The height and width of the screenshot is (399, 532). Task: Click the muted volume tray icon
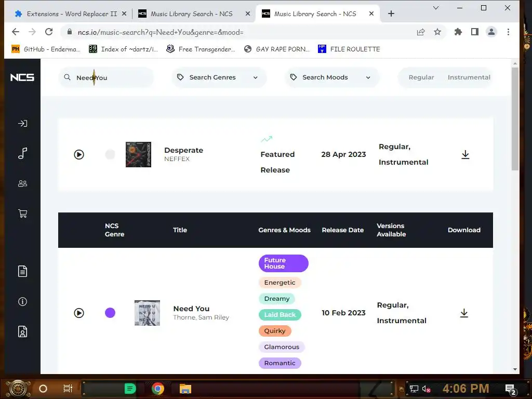click(426, 389)
